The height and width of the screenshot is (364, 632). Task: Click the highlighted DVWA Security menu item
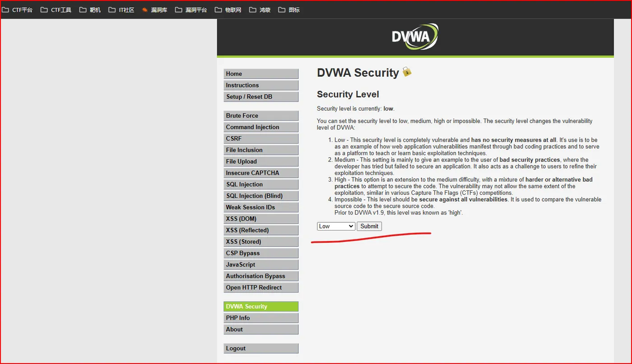pos(261,307)
